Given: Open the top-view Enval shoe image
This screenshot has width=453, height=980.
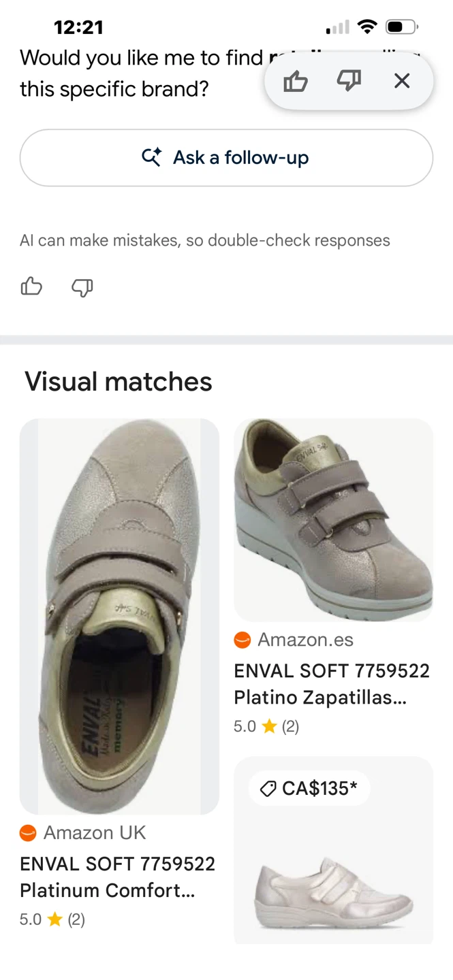Looking at the screenshot, I should 119,617.
